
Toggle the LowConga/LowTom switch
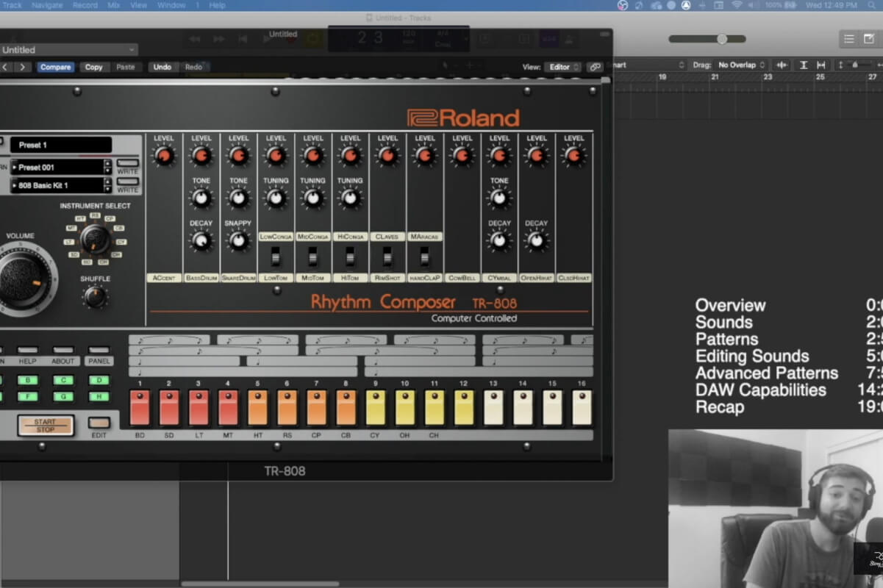tap(276, 256)
